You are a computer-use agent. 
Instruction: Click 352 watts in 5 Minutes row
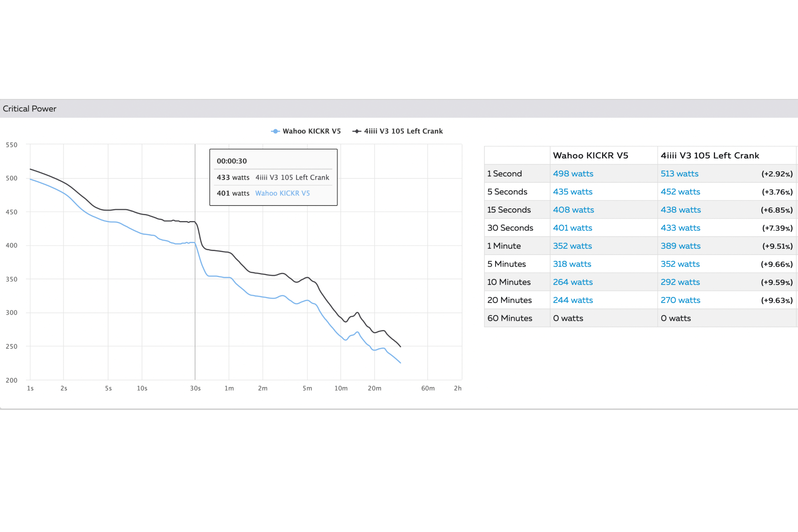[680, 264]
